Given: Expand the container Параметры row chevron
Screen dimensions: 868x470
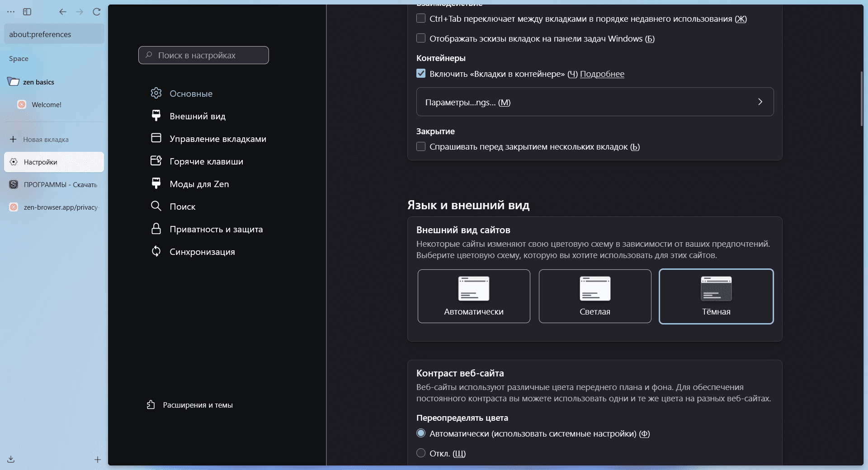Looking at the screenshot, I should 760,102.
